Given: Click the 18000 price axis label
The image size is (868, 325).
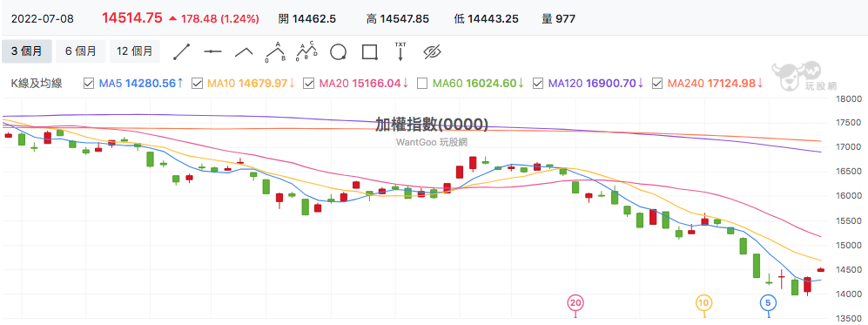Looking at the screenshot, I should coord(849,99).
